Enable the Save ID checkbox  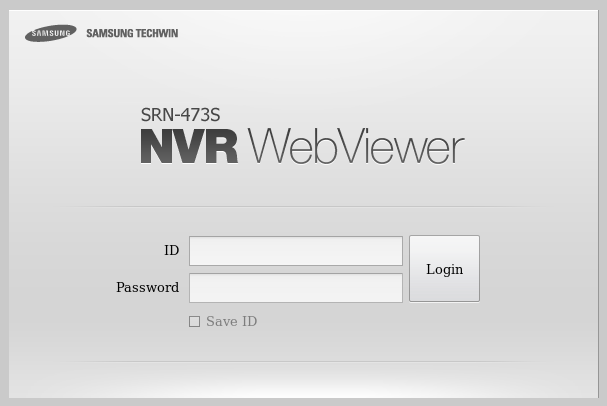pos(194,322)
